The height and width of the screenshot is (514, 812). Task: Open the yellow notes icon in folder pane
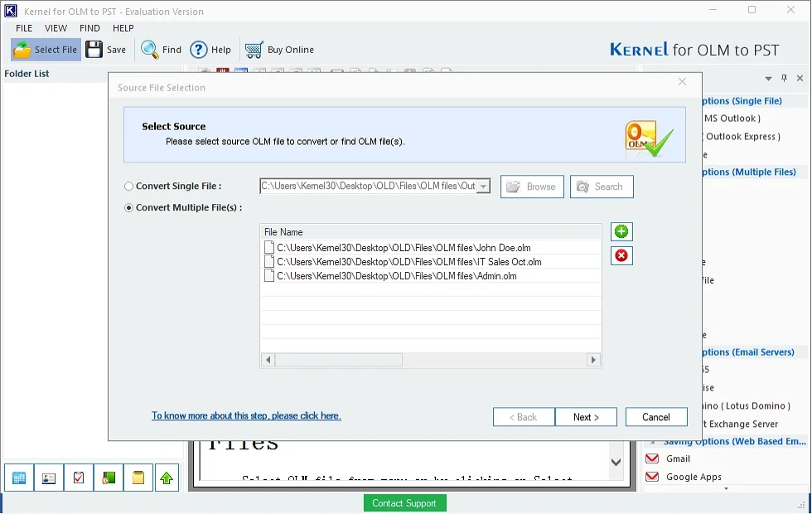pyautogui.click(x=138, y=478)
